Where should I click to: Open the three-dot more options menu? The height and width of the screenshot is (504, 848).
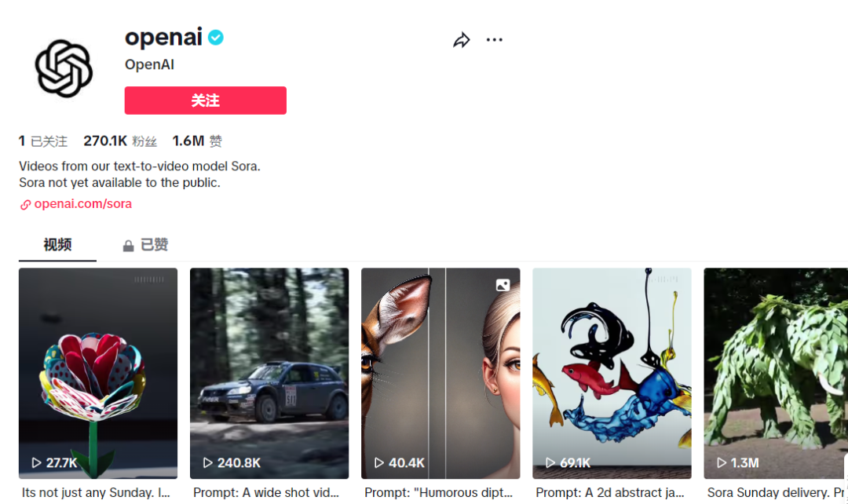pyautogui.click(x=495, y=39)
